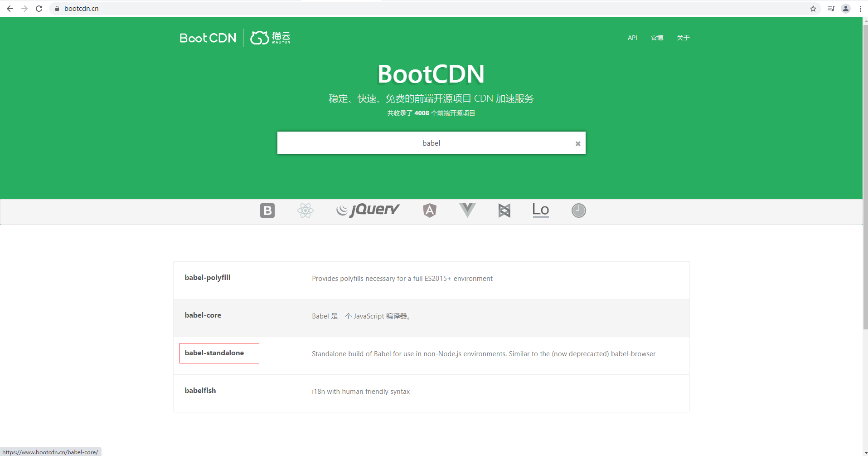
Task: Open the babel-polyfill library link
Action: (208, 278)
